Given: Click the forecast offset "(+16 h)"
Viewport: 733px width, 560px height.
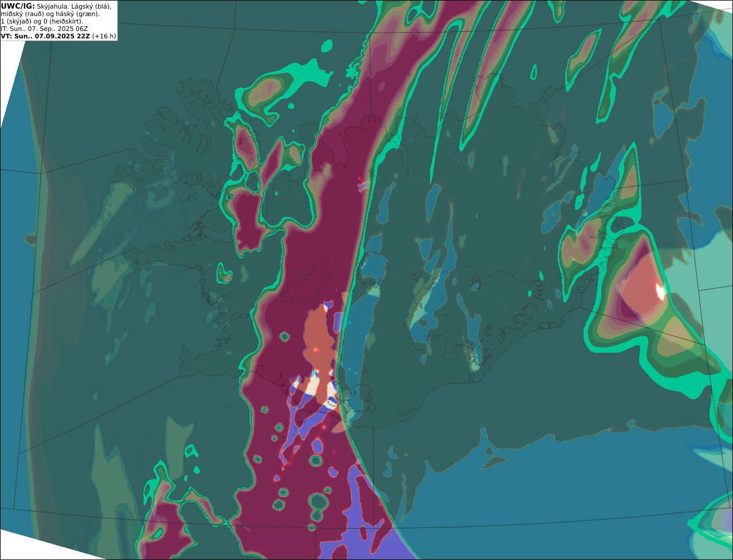Looking at the screenshot, I should click(104, 36).
